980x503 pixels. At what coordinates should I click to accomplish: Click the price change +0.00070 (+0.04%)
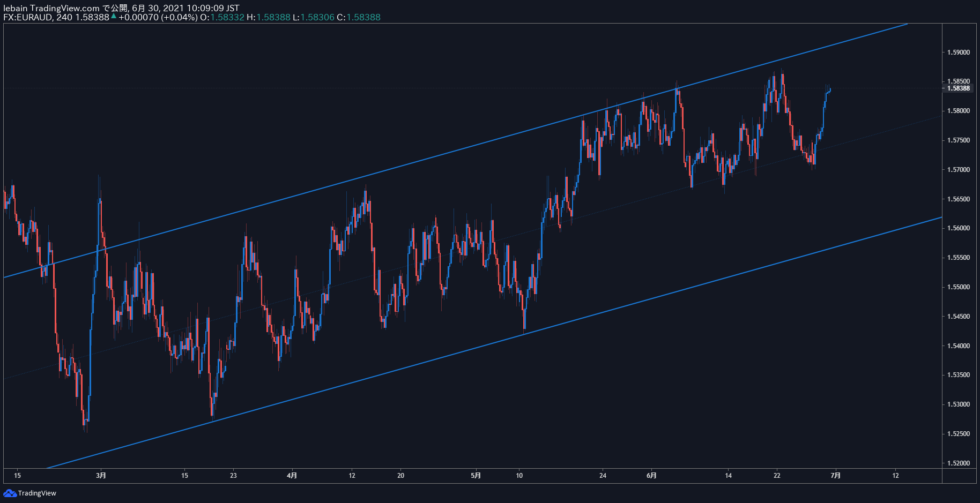158,17
